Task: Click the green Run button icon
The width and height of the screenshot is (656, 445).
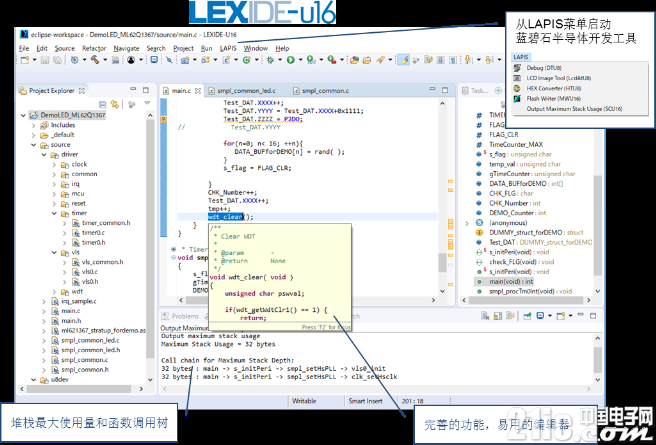Action: (x=290, y=60)
